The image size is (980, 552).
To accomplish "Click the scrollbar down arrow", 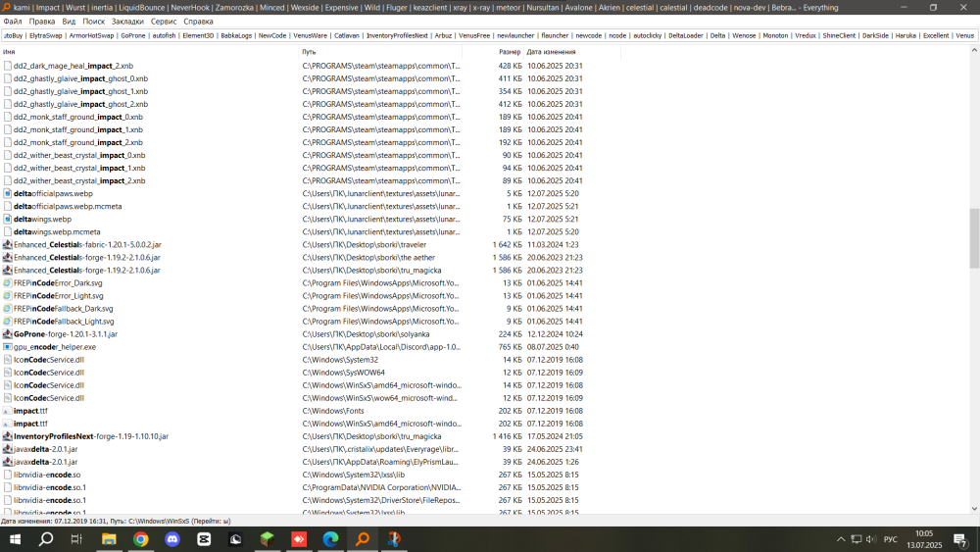I will [974, 509].
